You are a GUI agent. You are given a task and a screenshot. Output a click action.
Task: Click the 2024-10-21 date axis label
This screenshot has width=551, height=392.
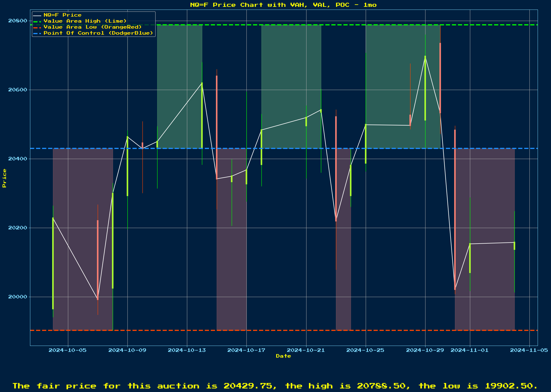(x=306, y=350)
